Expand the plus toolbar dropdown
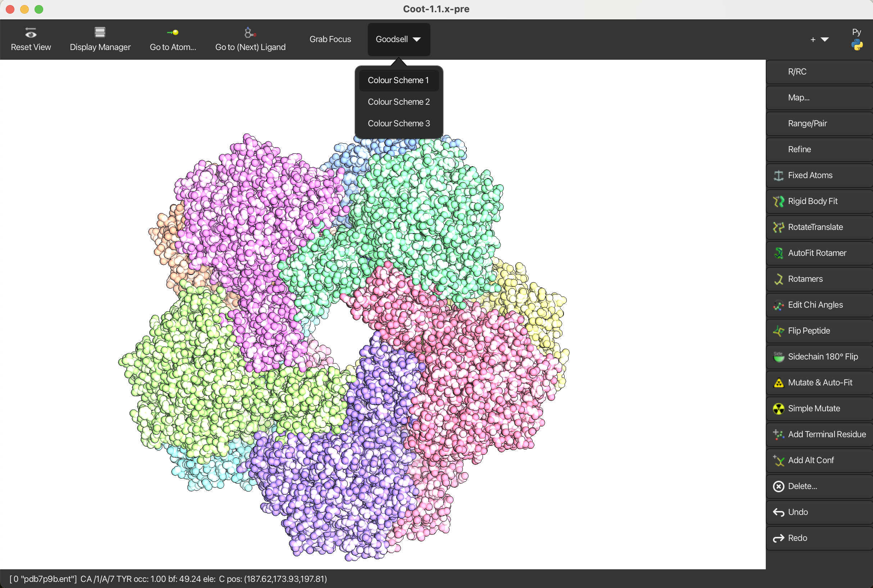 tap(819, 39)
